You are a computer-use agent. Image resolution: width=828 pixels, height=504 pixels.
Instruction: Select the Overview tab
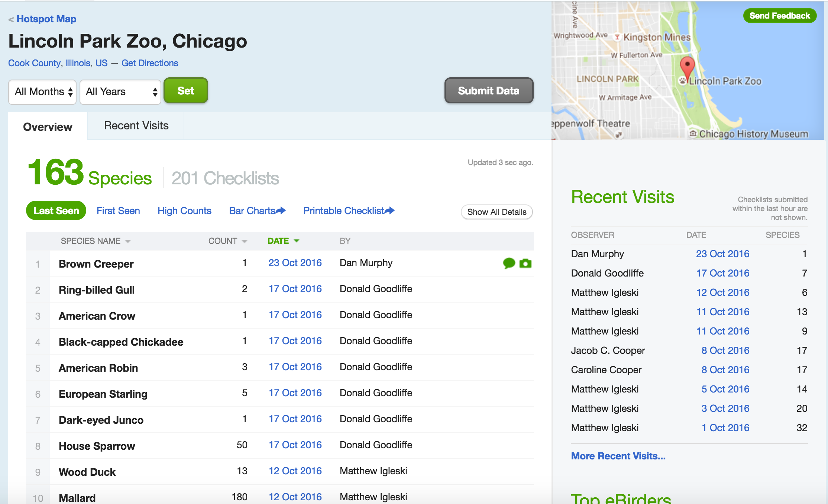(48, 127)
